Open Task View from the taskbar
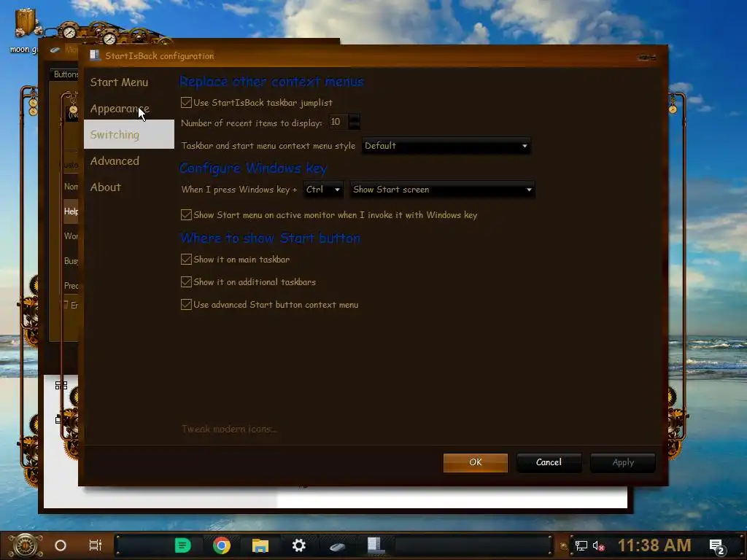 96,545
